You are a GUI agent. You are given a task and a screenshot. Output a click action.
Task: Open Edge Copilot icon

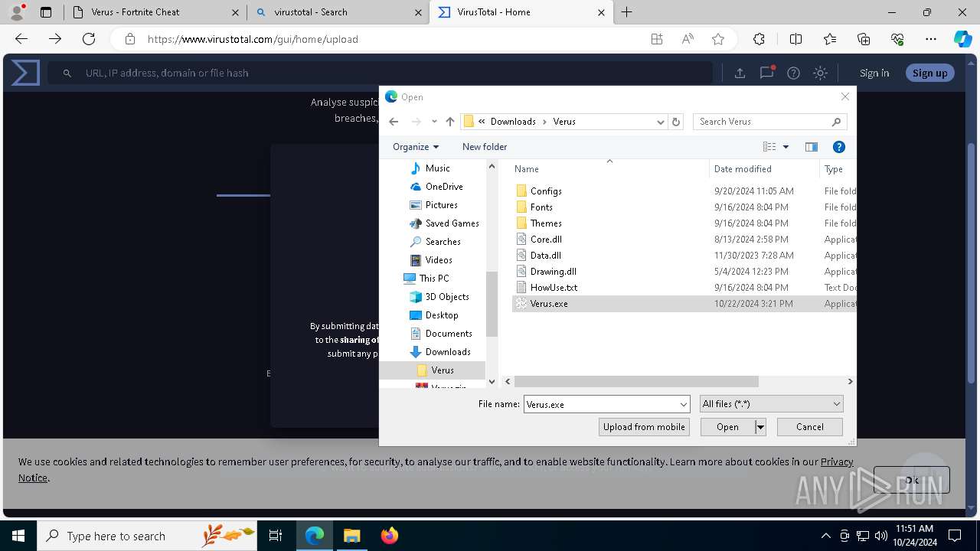tap(962, 39)
